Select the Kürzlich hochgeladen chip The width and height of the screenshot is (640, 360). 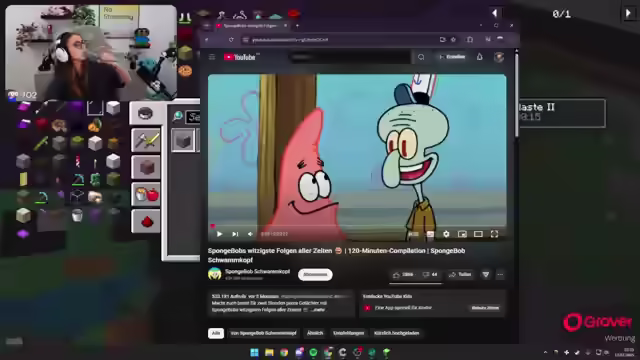point(396,333)
